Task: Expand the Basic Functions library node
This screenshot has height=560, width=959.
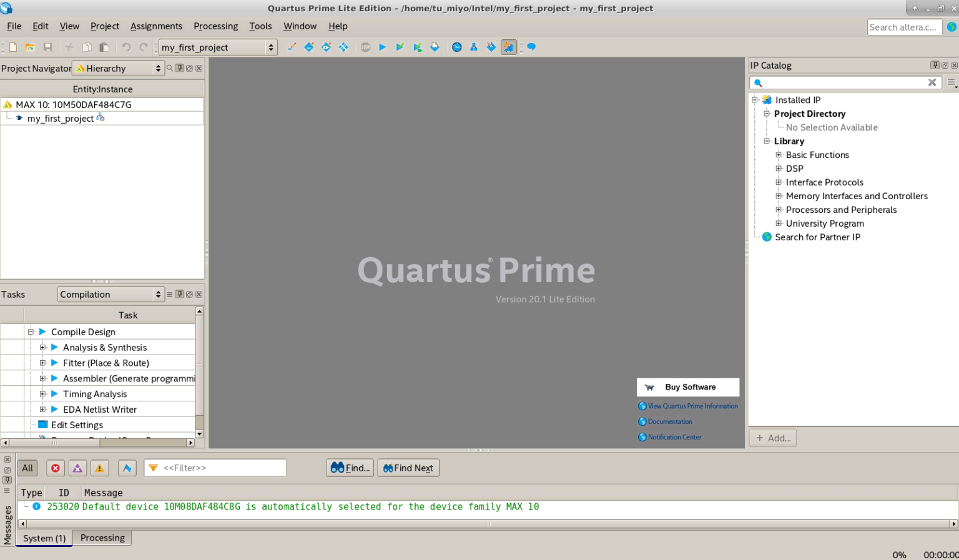Action: point(779,155)
